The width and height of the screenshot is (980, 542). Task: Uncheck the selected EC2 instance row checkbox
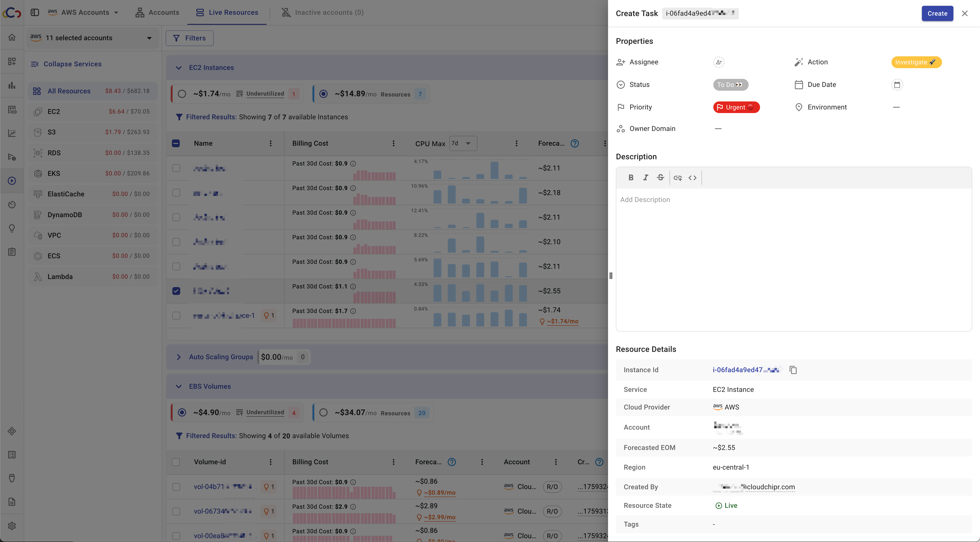point(176,291)
